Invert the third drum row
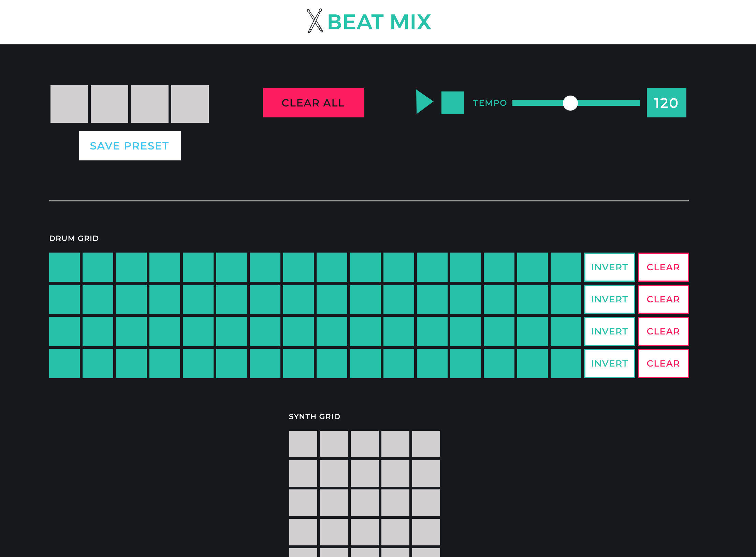Screen dimensions: 756x557 coord(609,331)
